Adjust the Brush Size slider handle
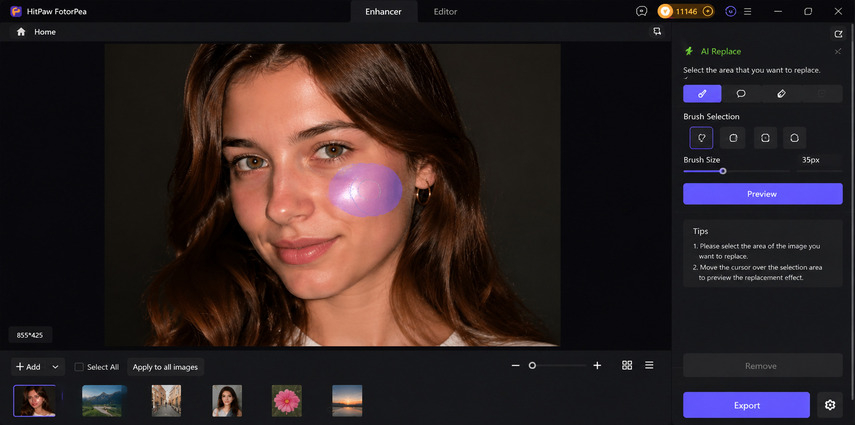 [x=723, y=171]
